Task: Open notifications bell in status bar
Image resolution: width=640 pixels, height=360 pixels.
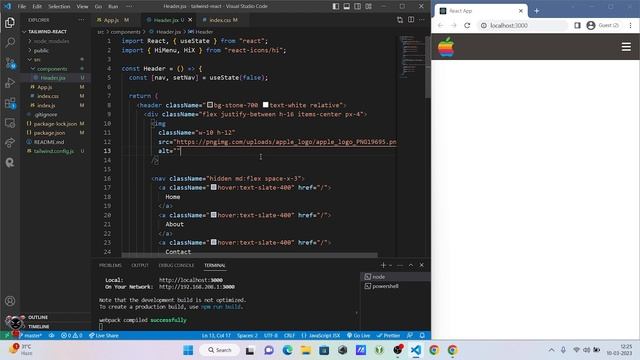Action: pyautogui.click(x=422, y=336)
